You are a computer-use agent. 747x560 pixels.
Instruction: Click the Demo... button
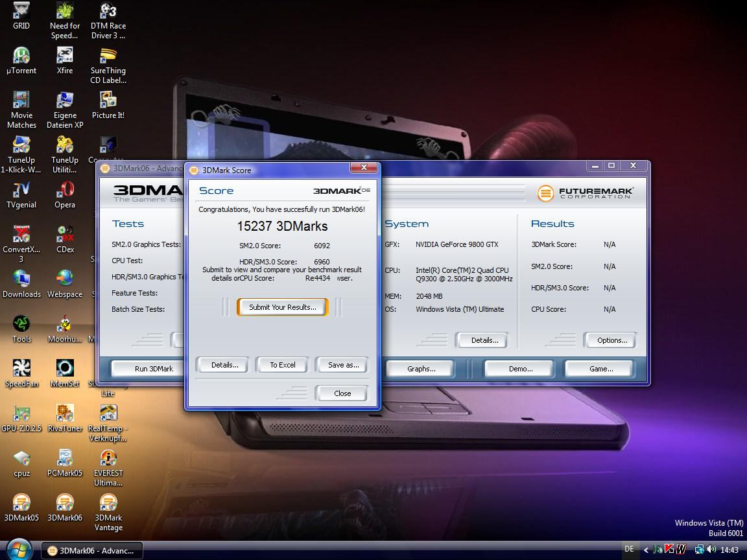coord(520,369)
